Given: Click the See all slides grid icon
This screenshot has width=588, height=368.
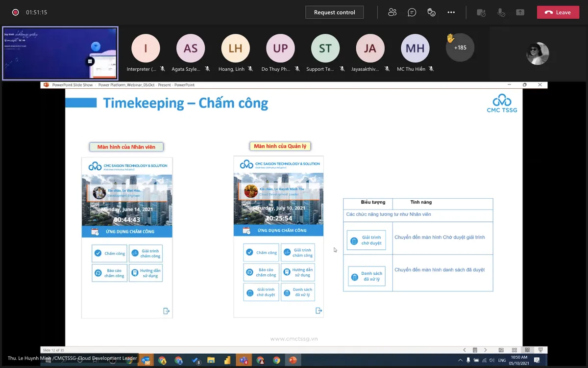Looking at the screenshot, I should 514,350.
